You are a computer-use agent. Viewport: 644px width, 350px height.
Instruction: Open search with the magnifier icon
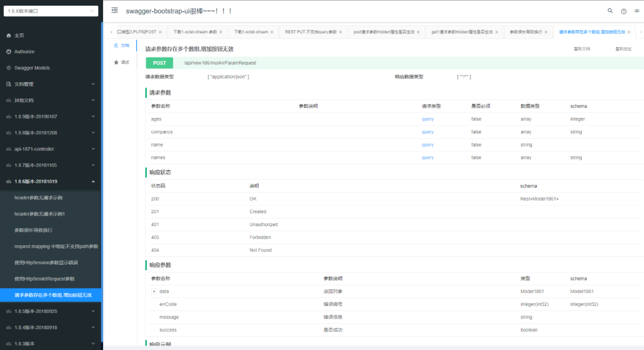coord(610,11)
